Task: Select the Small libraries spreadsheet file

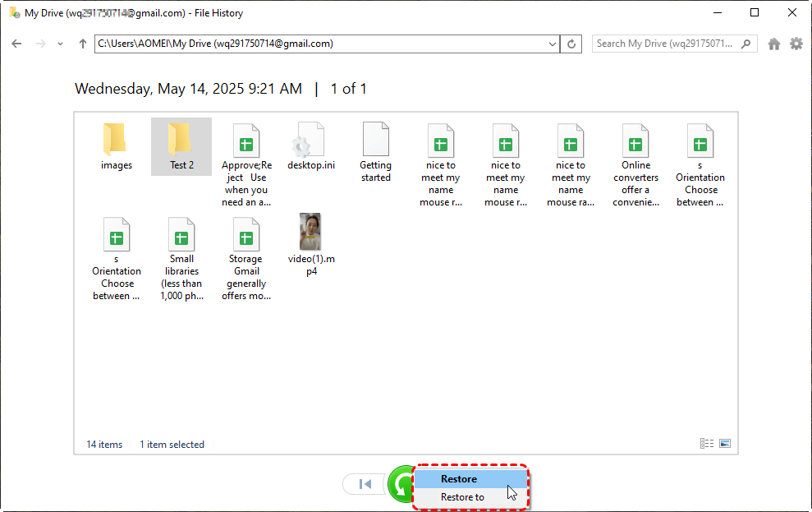Action: pyautogui.click(x=181, y=259)
